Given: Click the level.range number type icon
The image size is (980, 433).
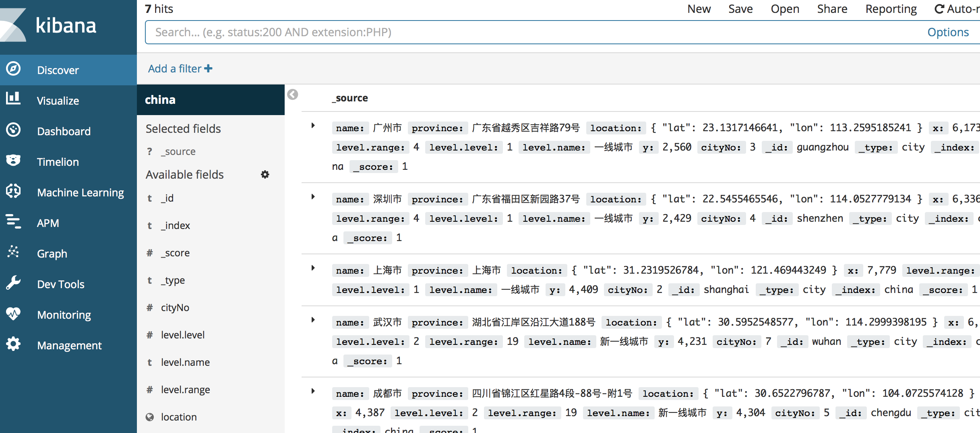Looking at the screenshot, I should (x=150, y=390).
